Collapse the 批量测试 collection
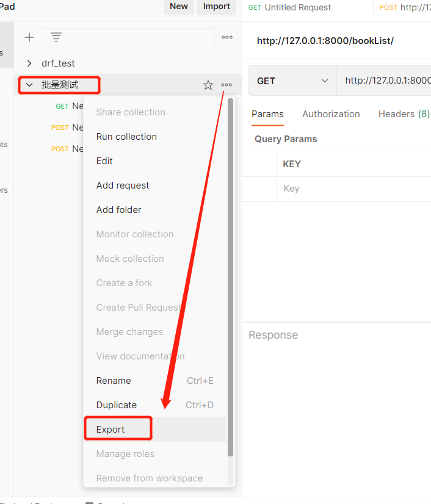The image size is (431, 504). 29,85
